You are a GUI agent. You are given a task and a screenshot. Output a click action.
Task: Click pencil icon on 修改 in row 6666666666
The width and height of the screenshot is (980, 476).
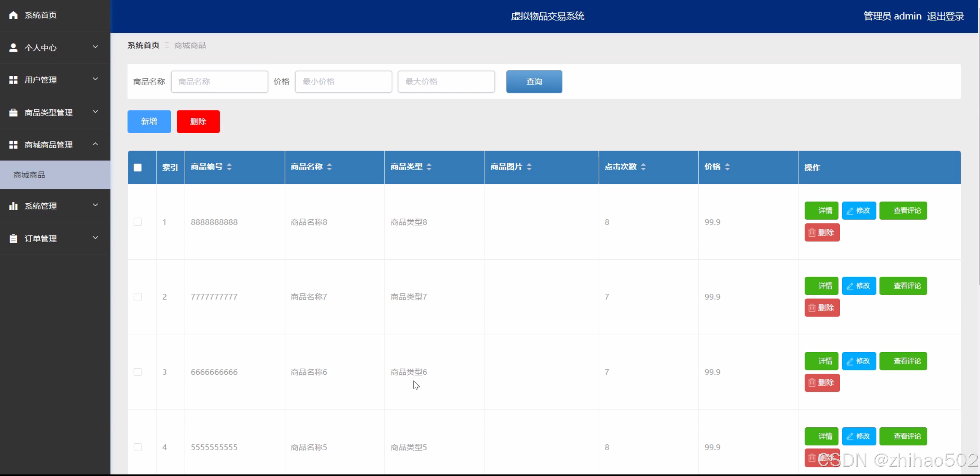[850, 361]
